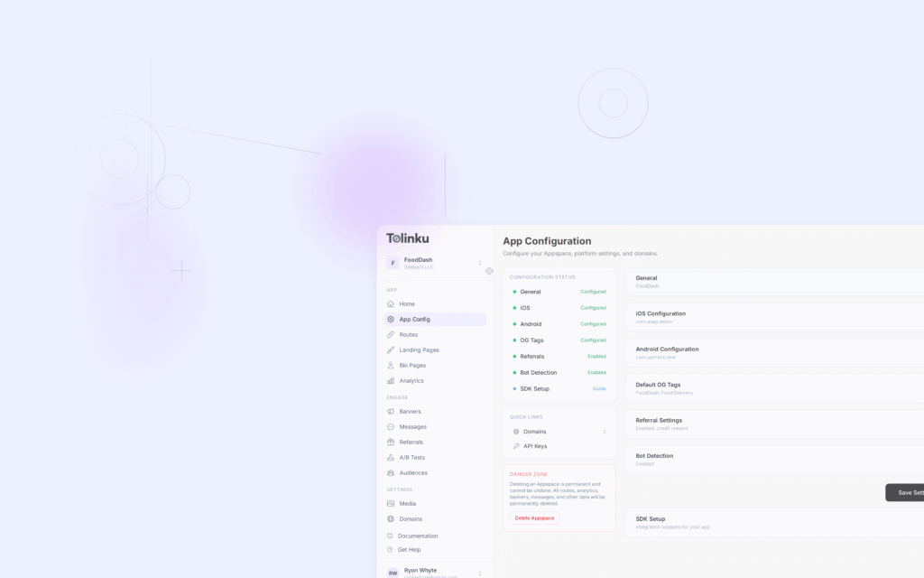The width and height of the screenshot is (924, 578).
Task: Select the Landing Pages icon
Action: [x=390, y=350]
